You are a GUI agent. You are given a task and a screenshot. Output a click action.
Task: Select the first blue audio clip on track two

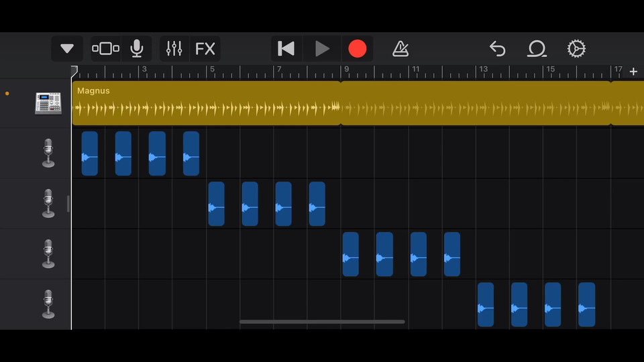[x=217, y=204]
